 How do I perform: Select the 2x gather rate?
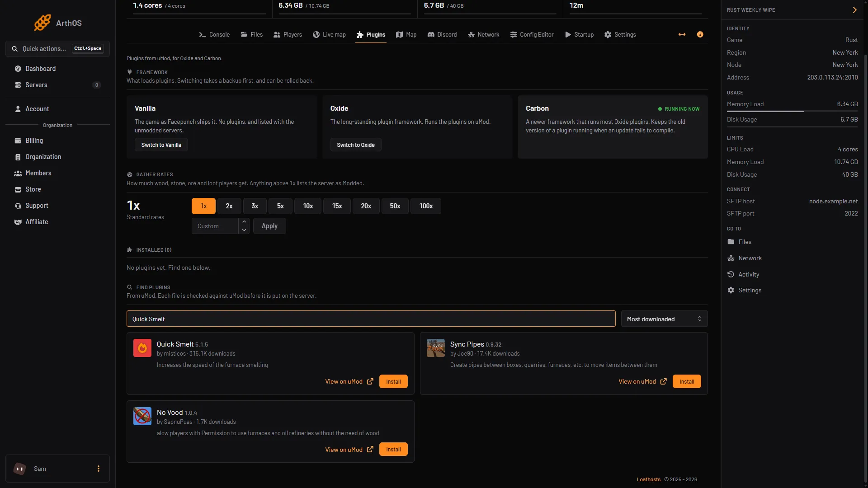coord(229,206)
